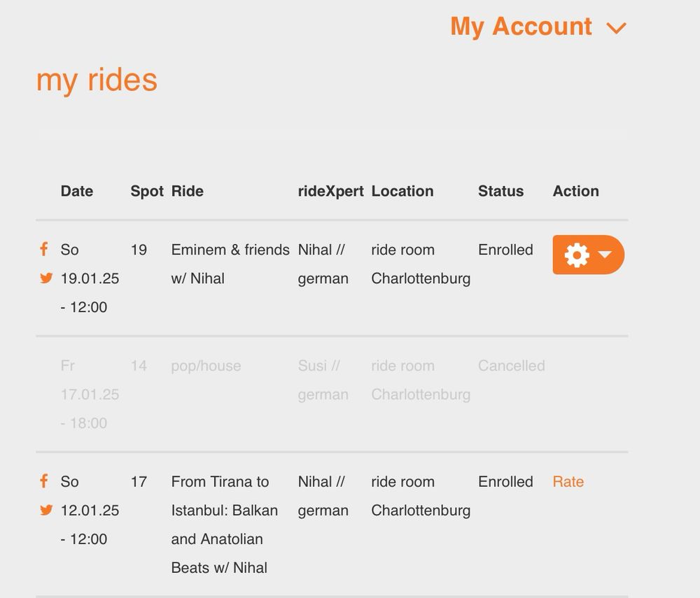Open the My Account chevron arrow
Image resolution: width=700 pixels, height=598 pixels.
click(x=616, y=28)
